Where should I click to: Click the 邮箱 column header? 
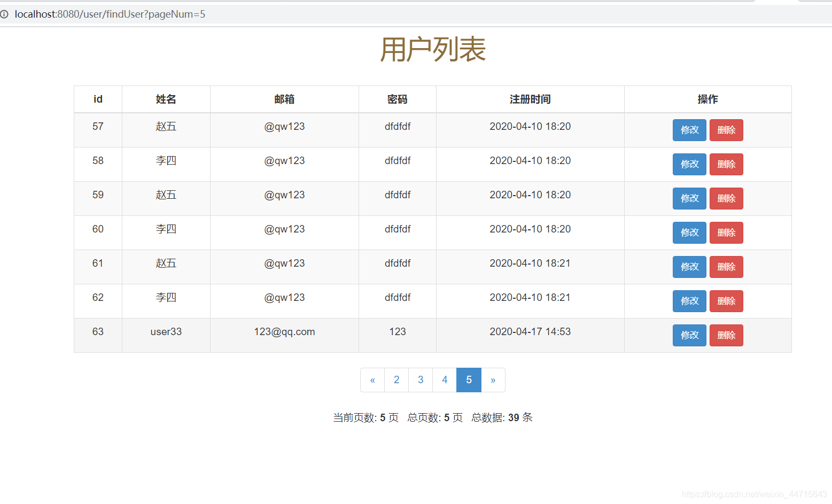(x=284, y=99)
